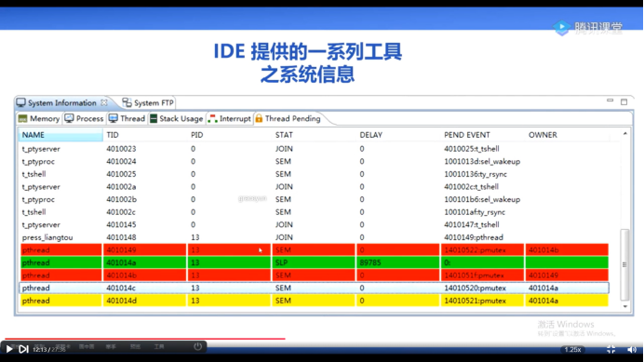The height and width of the screenshot is (362, 644).
Task: Minimize the System Information view panel
Action: click(610, 101)
